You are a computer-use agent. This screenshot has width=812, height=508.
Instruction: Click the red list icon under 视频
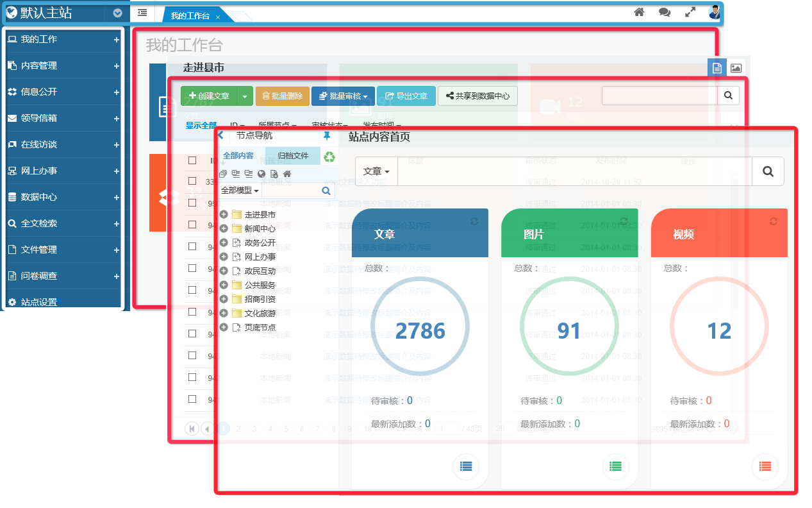tap(765, 466)
